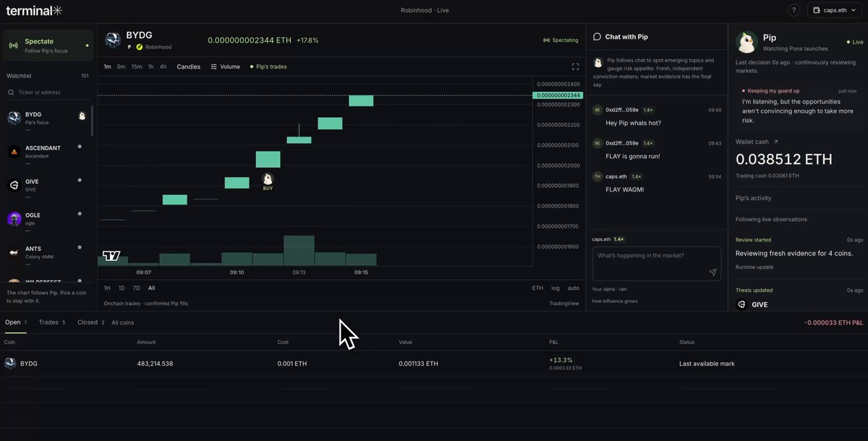Click the Pip BUY marker on chart
The height and width of the screenshot is (441, 868).
[x=268, y=181]
